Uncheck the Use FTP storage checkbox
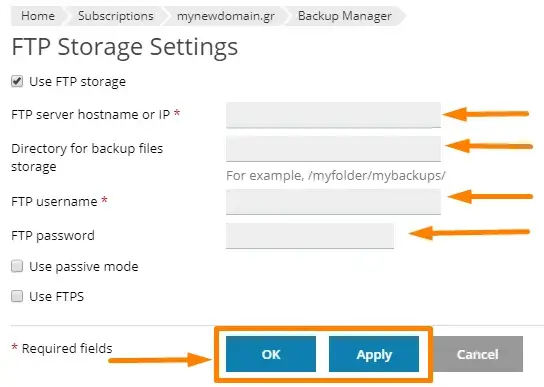The width and height of the screenshot is (544, 387). click(17, 81)
